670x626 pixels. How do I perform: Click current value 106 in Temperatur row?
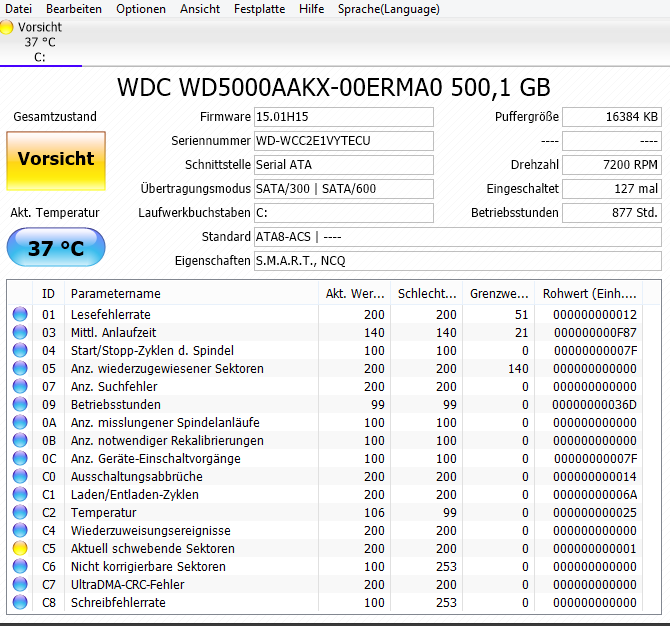[374, 512]
